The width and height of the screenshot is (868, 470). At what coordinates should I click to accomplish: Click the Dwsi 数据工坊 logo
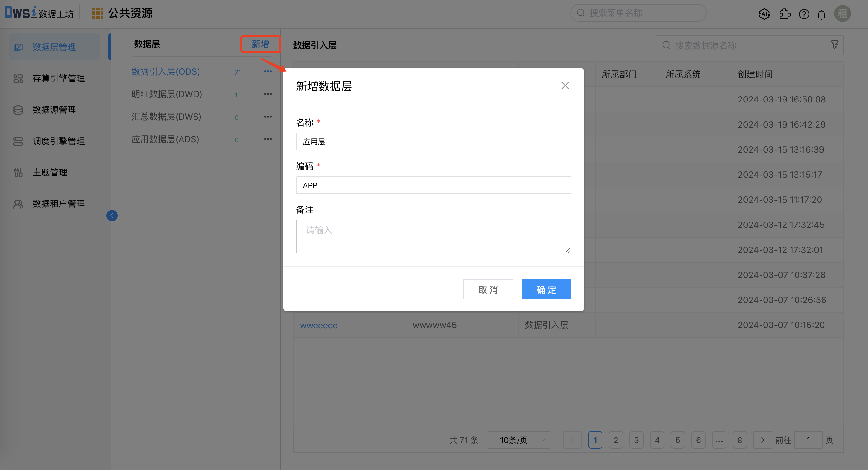(x=39, y=13)
